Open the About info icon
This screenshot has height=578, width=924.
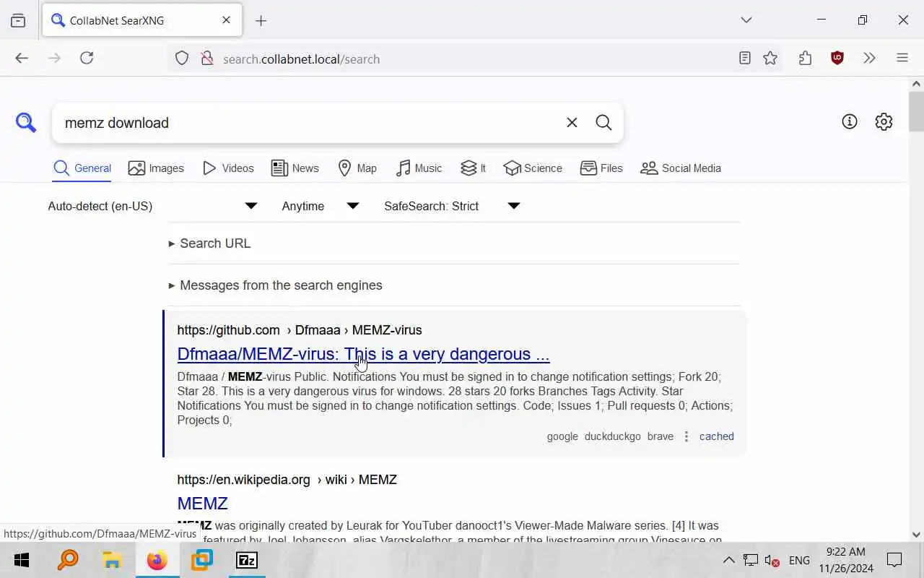coord(850,121)
